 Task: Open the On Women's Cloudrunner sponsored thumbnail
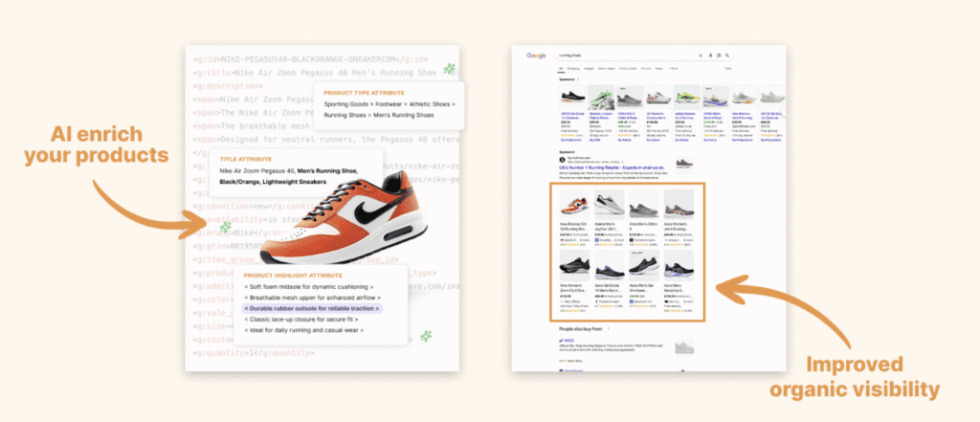658,98
